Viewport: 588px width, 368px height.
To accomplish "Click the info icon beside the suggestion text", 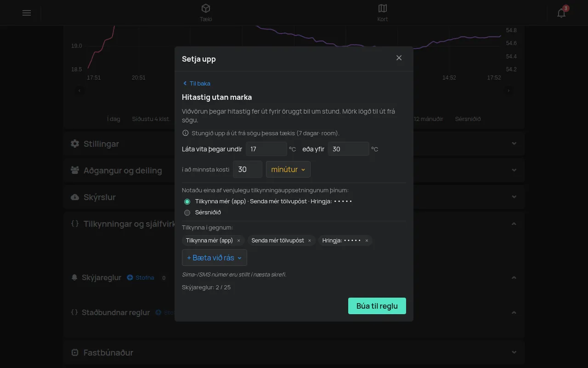I will [x=186, y=133].
